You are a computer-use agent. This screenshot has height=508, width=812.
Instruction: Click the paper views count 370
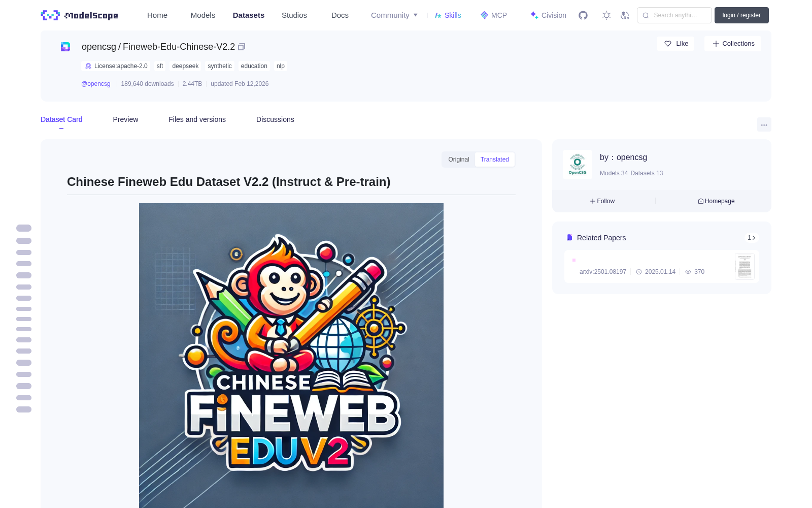tap(695, 272)
